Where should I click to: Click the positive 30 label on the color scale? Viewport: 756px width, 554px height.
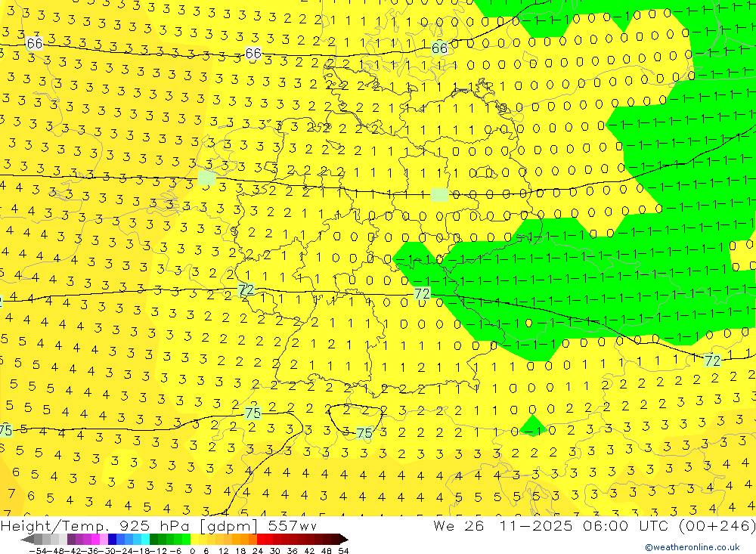pyautogui.click(x=275, y=551)
